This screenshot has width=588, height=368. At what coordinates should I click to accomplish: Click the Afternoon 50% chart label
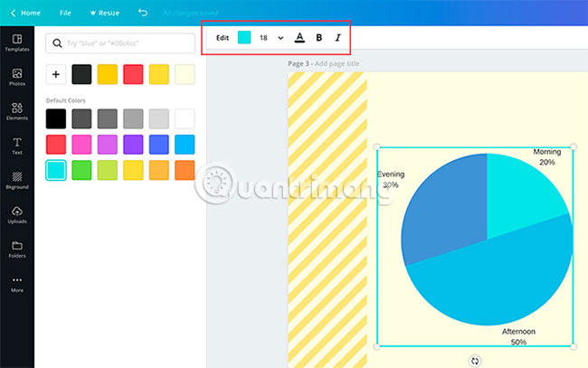(518, 336)
